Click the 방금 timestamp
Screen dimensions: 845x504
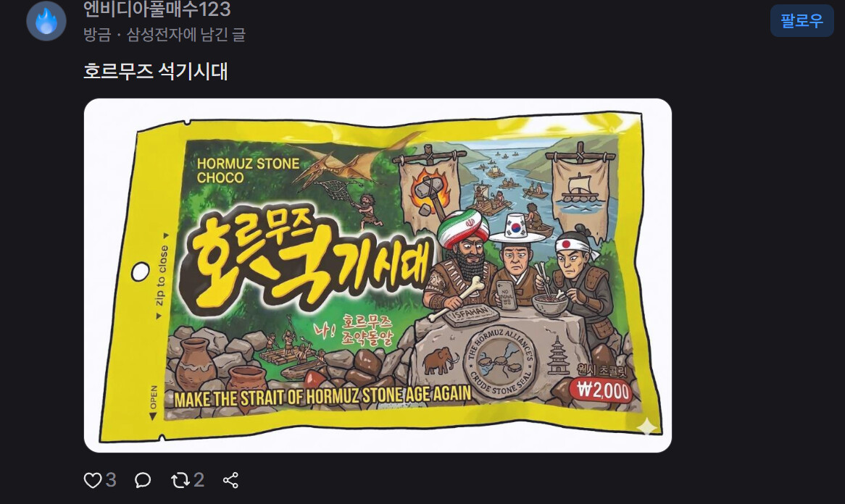(x=97, y=35)
